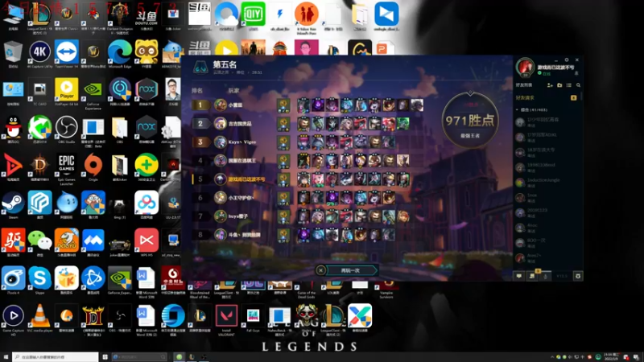644x362 pixels.
Task: Select player row ranked 1 avatar
Action: [x=221, y=105]
